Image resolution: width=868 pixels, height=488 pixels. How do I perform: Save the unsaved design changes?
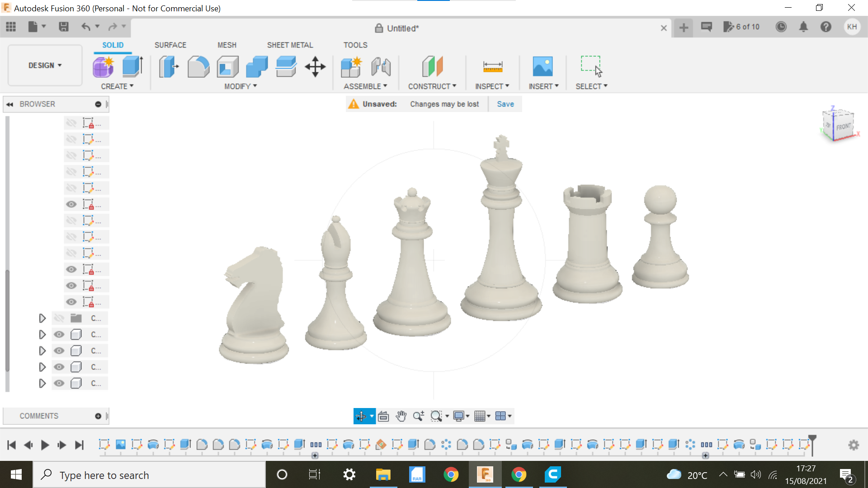point(505,103)
